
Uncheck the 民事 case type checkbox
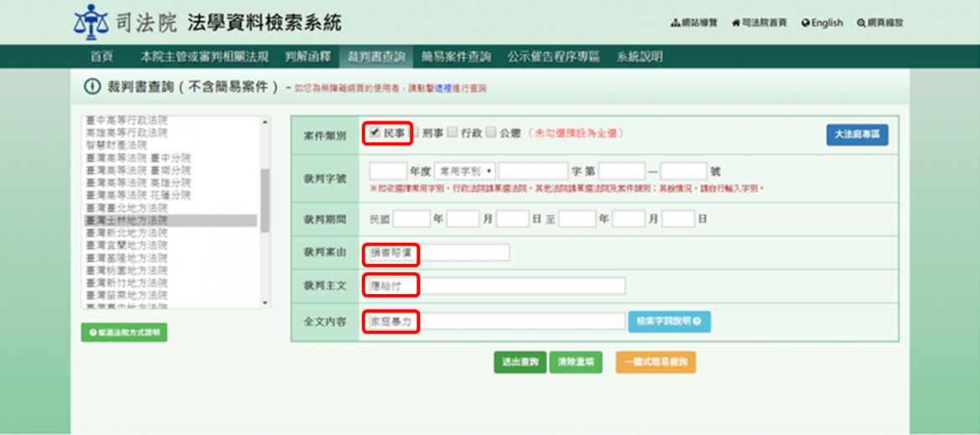[x=375, y=132]
